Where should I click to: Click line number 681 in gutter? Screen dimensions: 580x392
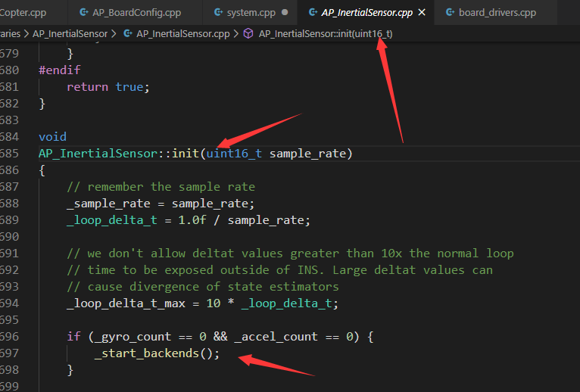(x=9, y=86)
